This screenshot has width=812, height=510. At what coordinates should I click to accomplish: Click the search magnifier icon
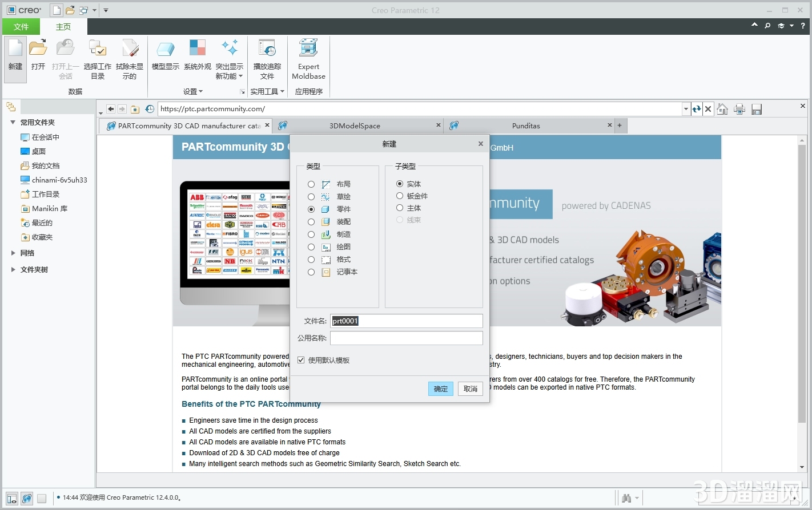tap(767, 26)
